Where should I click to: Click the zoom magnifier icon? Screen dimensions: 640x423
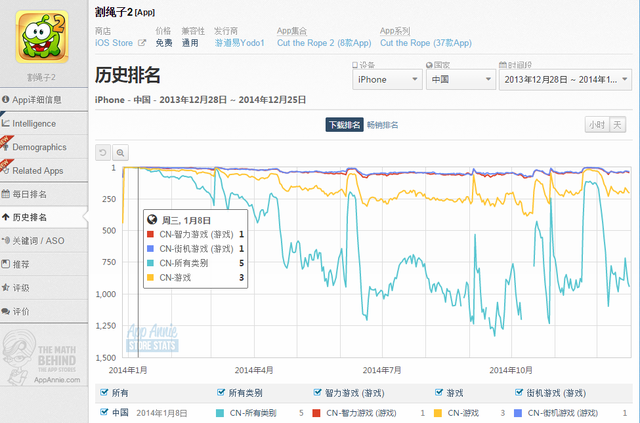coord(120,152)
